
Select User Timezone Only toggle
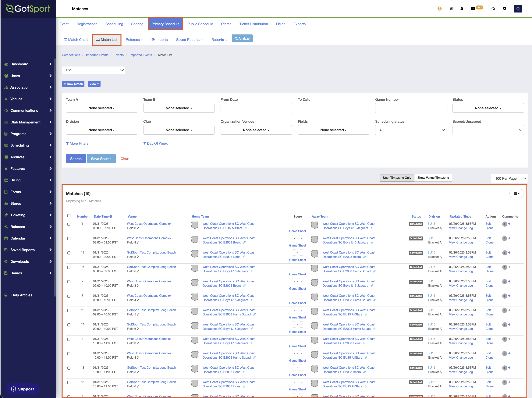click(x=397, y=178)
